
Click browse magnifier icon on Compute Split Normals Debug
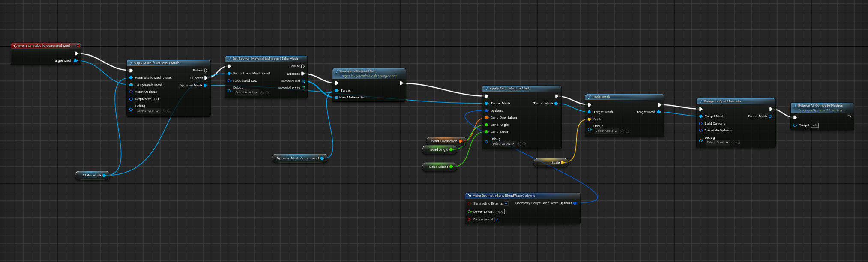(739, 143)
